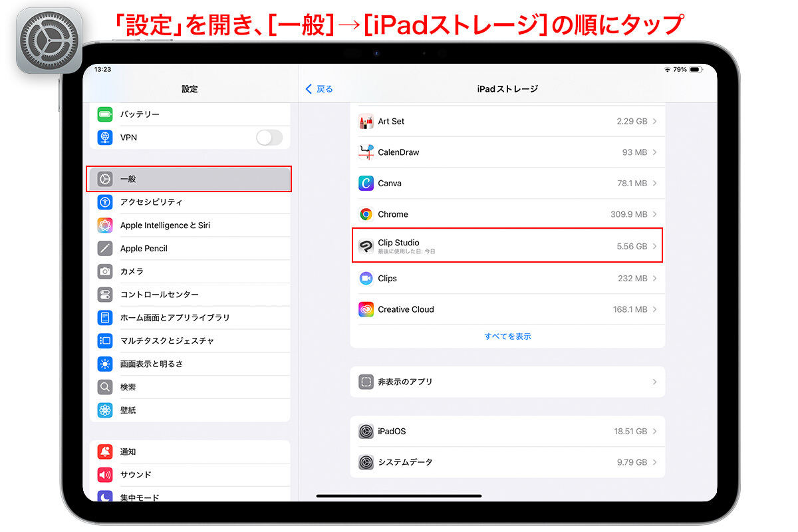Screen dimensions: 798x532
Task: Tap the Apple Intelligence and Siri icon
Action: point(105,225)
